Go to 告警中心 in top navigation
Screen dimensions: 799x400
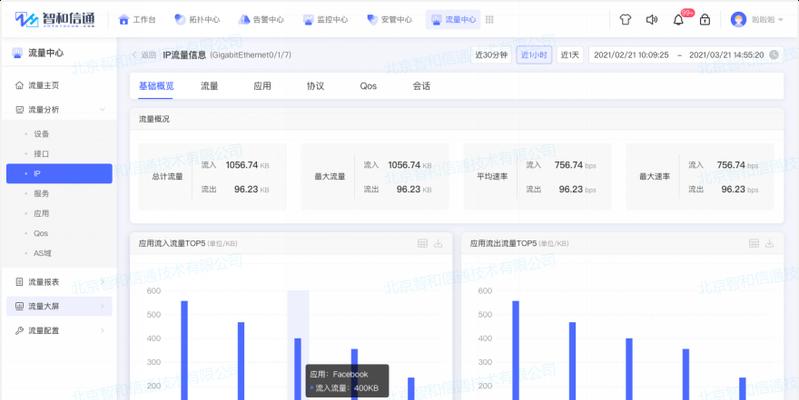261,20
